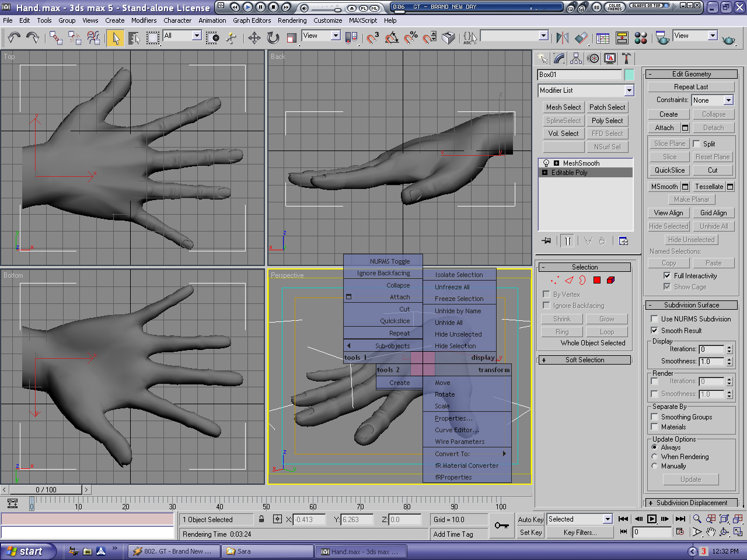This screenshot has width=747, height=560.
Task: Expand the Subdivision Displacement rollout
Action: pyautogui.click(x=692, y=503)
